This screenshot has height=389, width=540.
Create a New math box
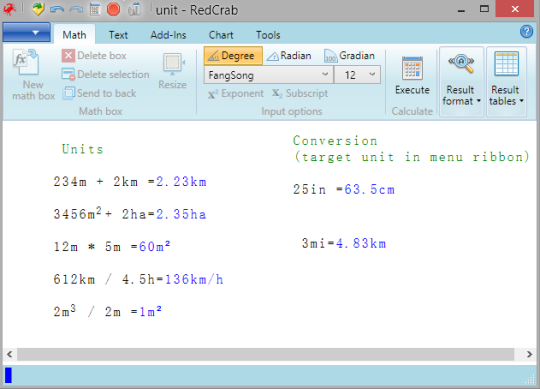[33, 75]
